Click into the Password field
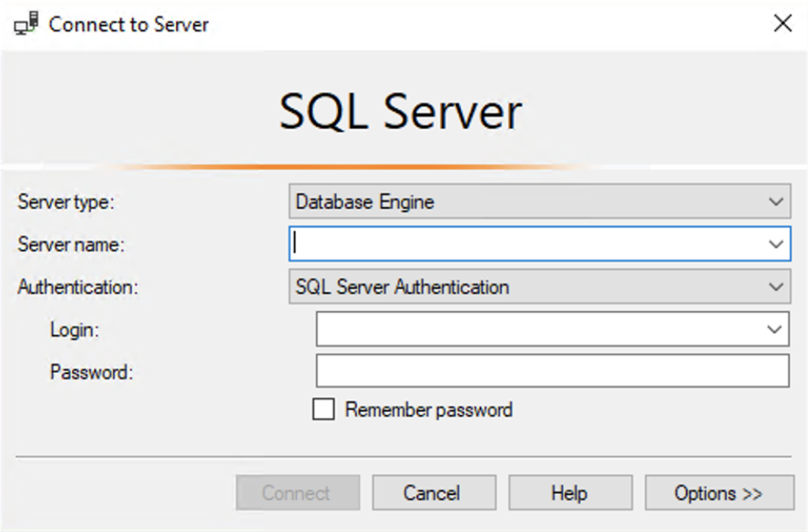This screenshot has height=532, width=808. 553,371
